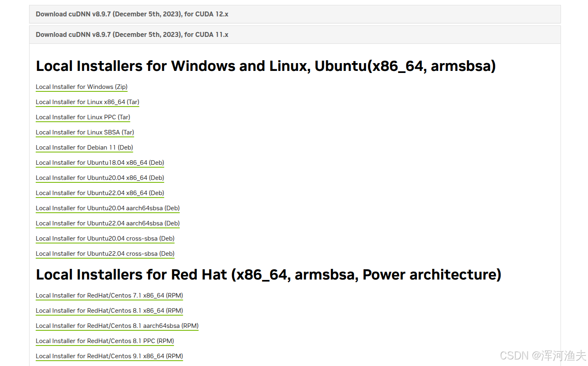Collapse cuDNN v8.9.7 for CUDA 11.x section
Screen dimensions: 588x366
(295, 34)
